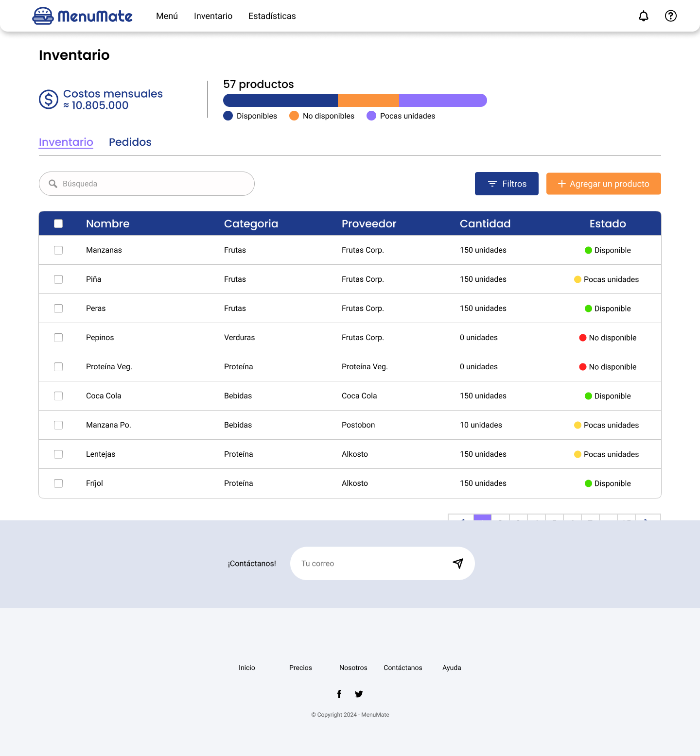700x756 pixels.
Task: Click the help question mark icon
Action: 670,16
